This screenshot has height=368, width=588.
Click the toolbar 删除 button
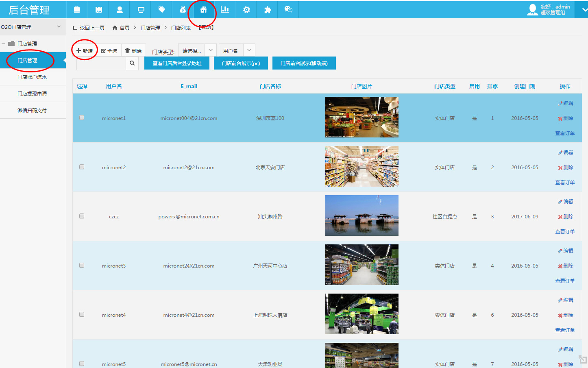pyautogui.click(x=133, y=51)
